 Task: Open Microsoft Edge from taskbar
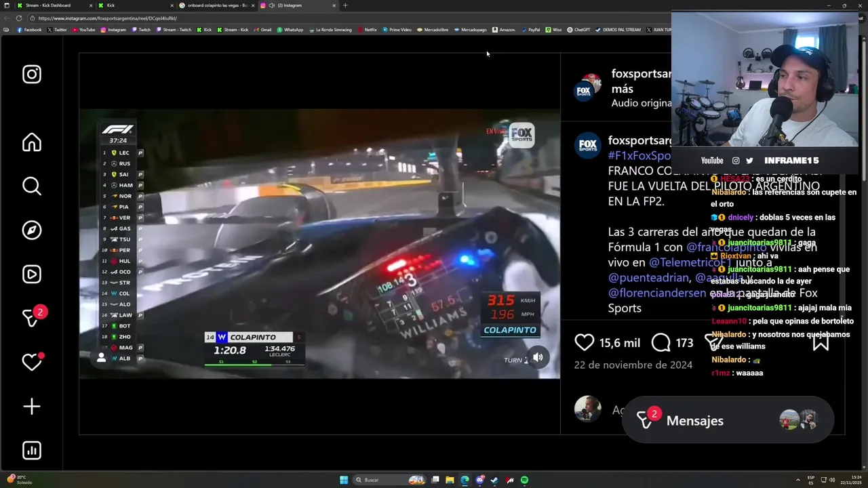click(465, 480)
